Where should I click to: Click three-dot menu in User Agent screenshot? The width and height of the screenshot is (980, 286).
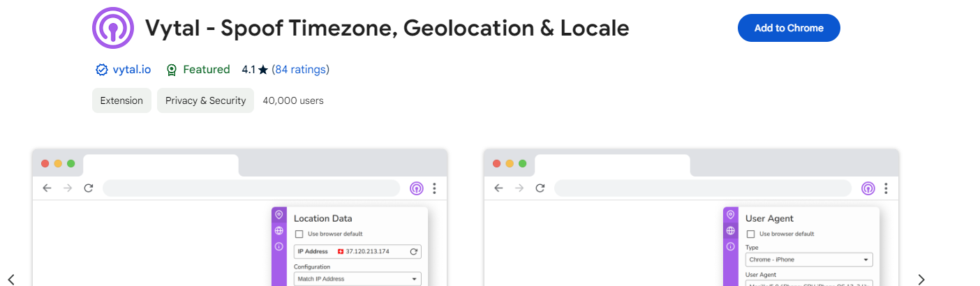pyautogui.click(x=886, y=188)
